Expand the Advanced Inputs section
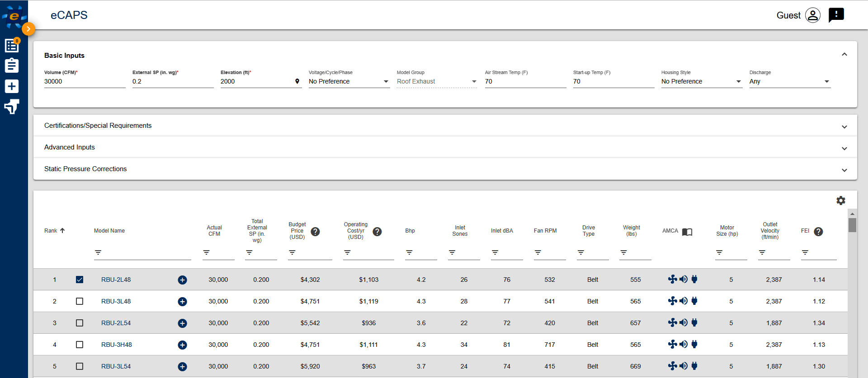Viewport: 868px width, 378px height. (x=445, y=147)
